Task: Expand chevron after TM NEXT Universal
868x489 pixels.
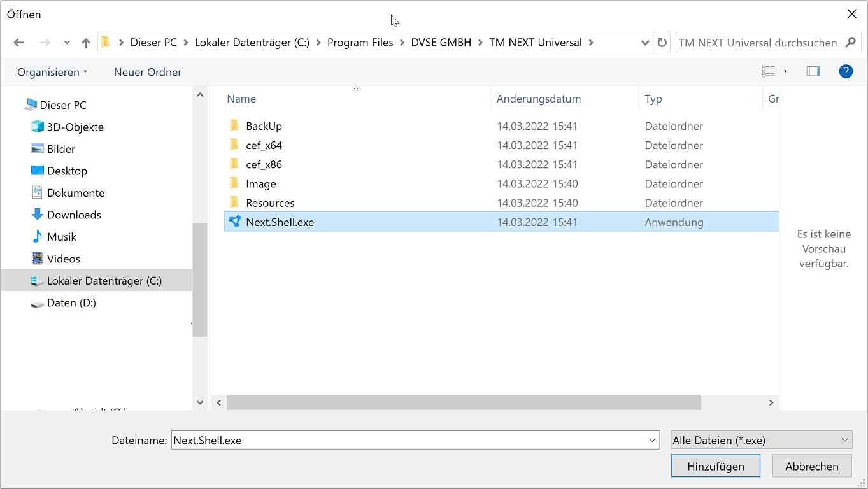Action: click(591, 43)
